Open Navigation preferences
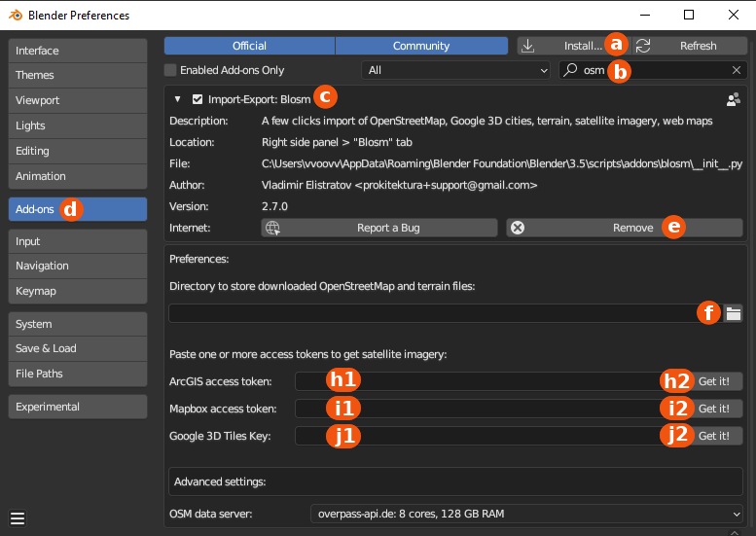 [x=78, y=267]
